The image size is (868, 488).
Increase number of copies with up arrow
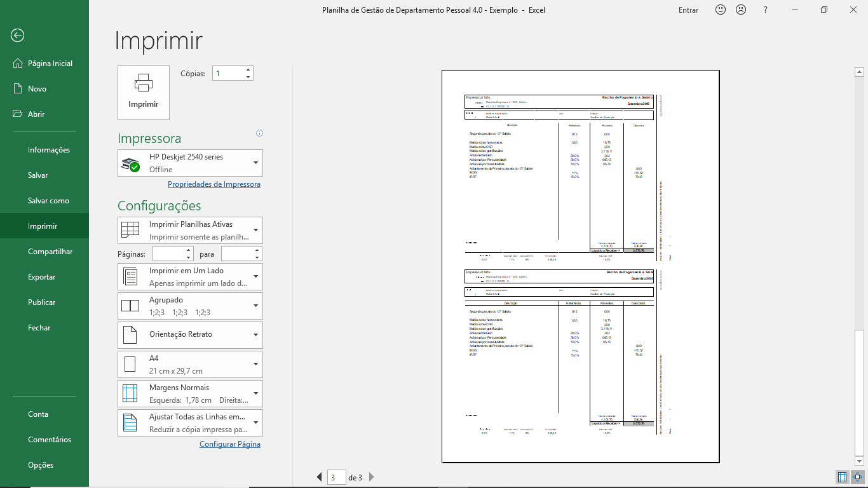(248, 70)
